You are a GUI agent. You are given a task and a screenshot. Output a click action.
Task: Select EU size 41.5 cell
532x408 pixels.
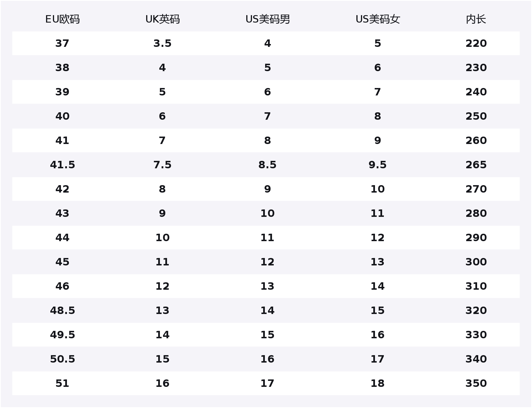coord(62,165)
